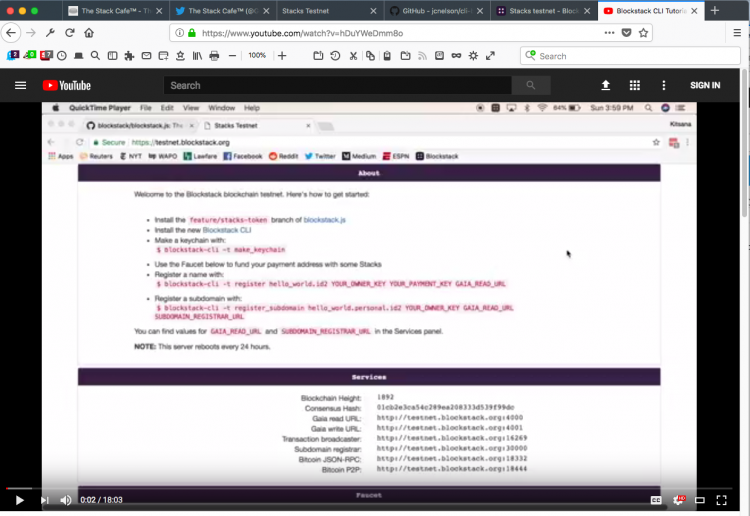Click the YouTube upload video icon
This screenshot has width=750, height=516.
(606, 85)
